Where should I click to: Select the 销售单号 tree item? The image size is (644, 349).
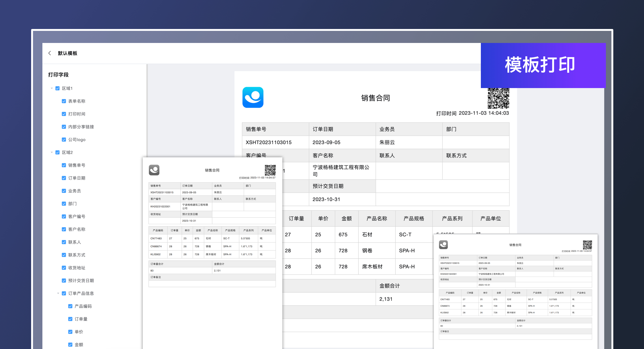click(77, 165)
